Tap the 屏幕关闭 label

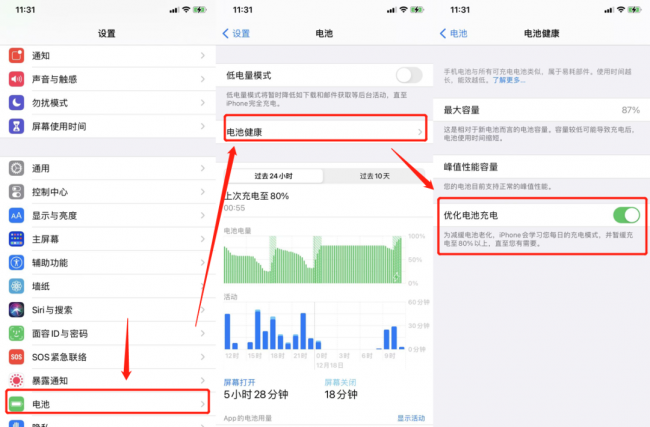tap(340, 382)
